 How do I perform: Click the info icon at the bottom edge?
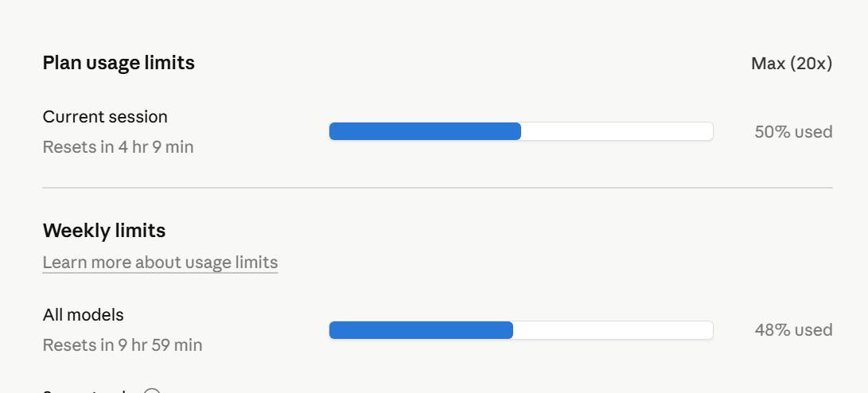(x=152, y=391)
